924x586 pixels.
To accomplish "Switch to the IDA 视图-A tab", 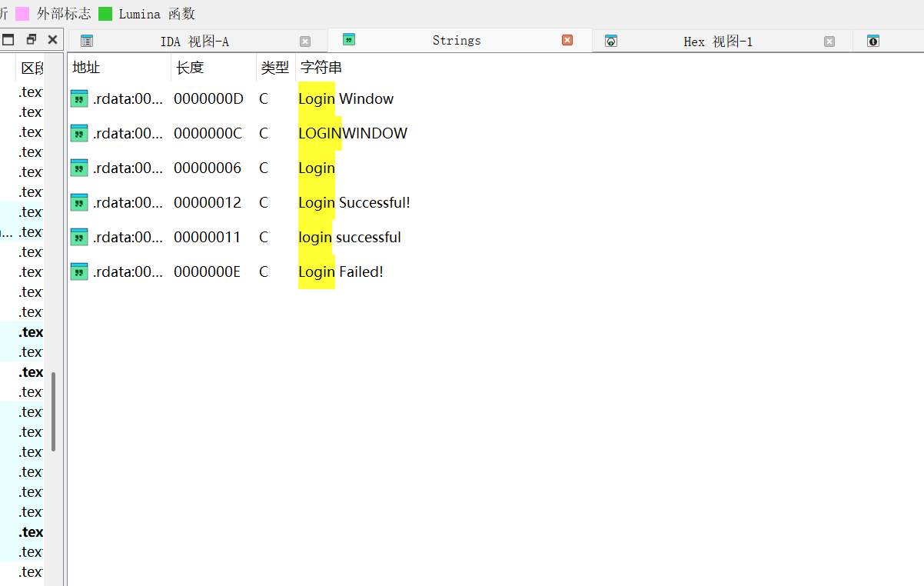I will tap(194, 42).
